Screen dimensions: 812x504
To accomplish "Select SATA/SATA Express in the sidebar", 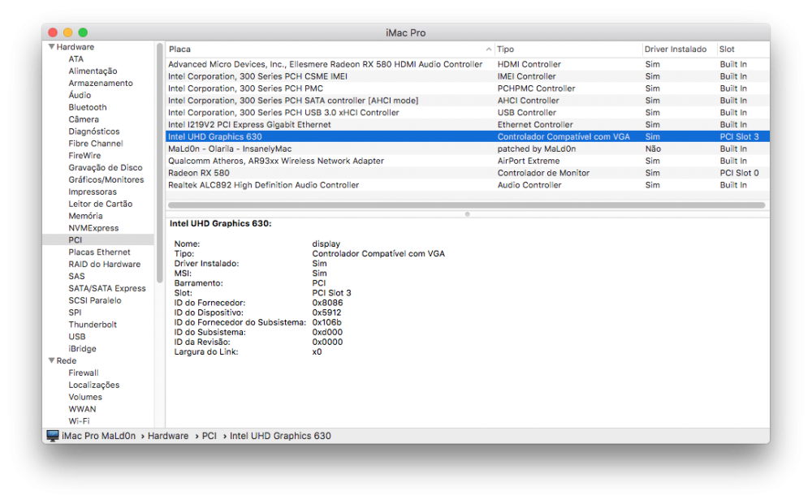I will coord(107,288).
